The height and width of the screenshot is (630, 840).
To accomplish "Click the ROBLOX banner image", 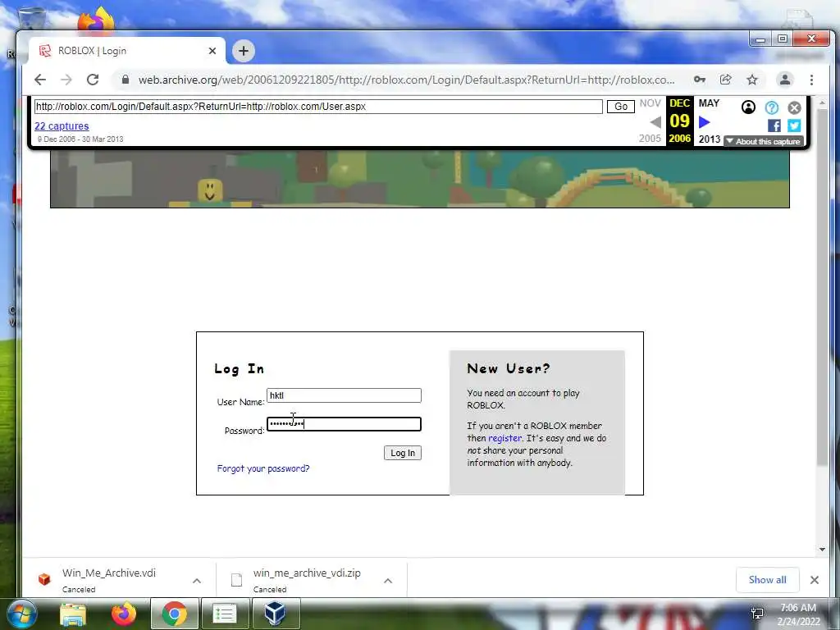I will tap(419, 179).
